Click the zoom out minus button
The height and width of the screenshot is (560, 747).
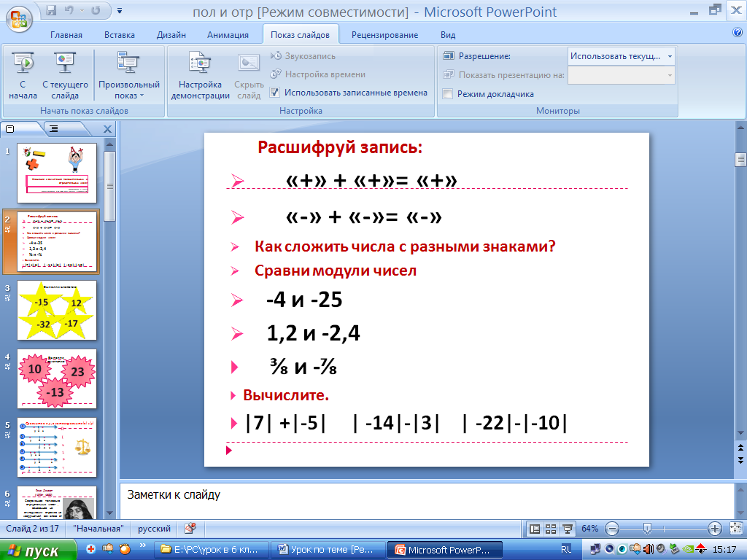point(612,529)
